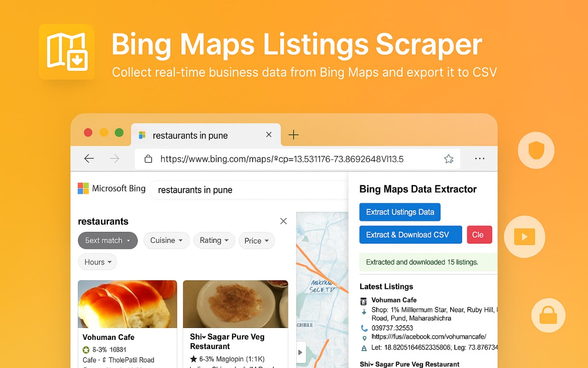Click the address arrow icon beside Shop address

364,312
